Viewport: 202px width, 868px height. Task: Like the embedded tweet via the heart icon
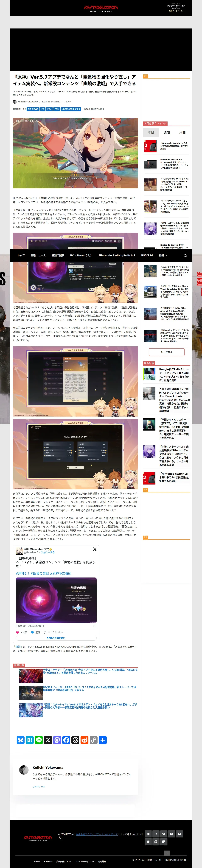point(17,632)
